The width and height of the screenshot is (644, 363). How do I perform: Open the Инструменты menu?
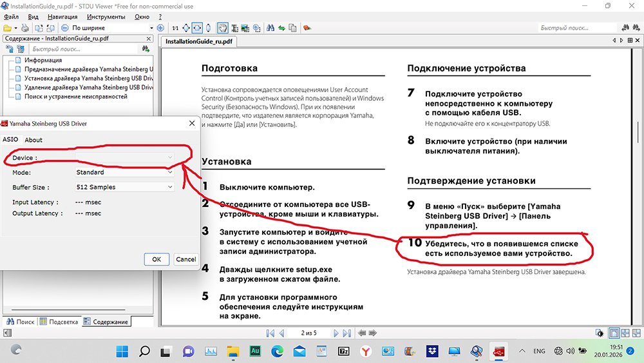click(106, 17)
